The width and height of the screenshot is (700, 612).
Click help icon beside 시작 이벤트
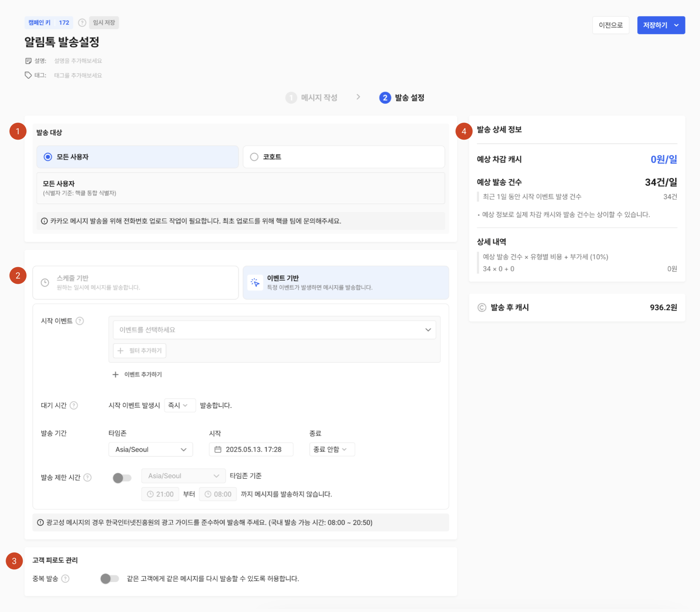click(x=80, y=321)
